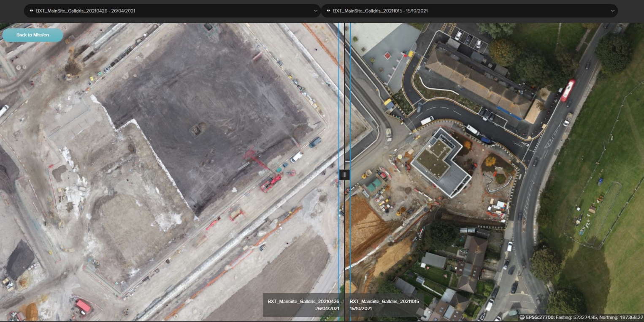Open the 26/04/2021 survey selector
The image size is (644, 322).
[x=173, y=11]
